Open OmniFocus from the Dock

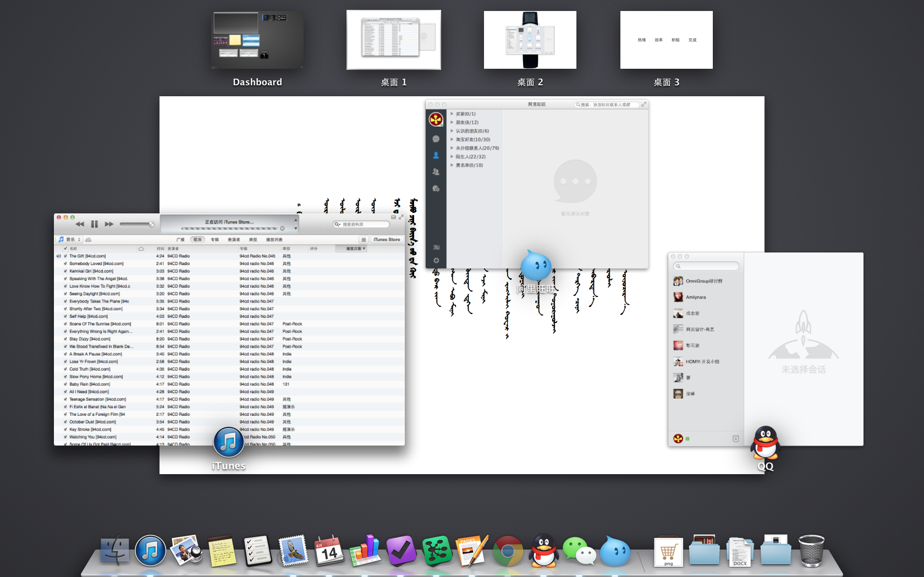click(401, 551)
